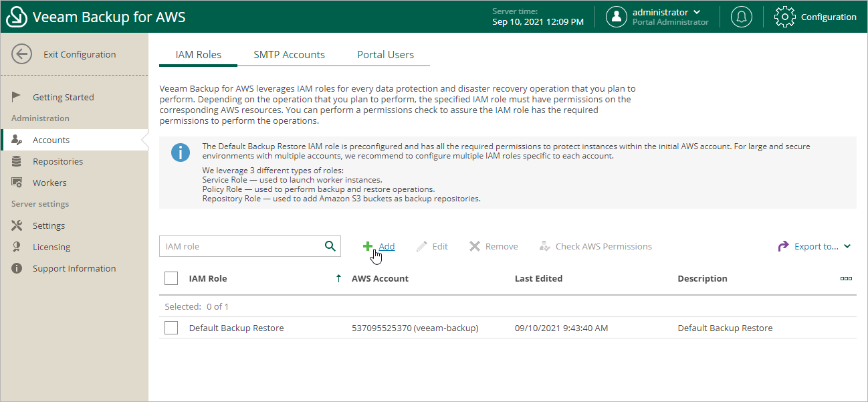Screen dimensions: 868x402
Task: Click the Repositories database icon
Action: coord(17,161)
